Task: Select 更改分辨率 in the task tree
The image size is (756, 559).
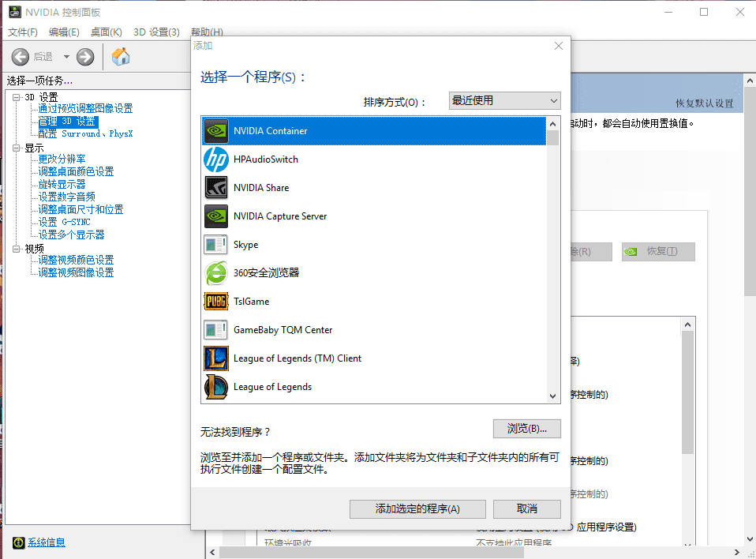Action: (62, 159)
